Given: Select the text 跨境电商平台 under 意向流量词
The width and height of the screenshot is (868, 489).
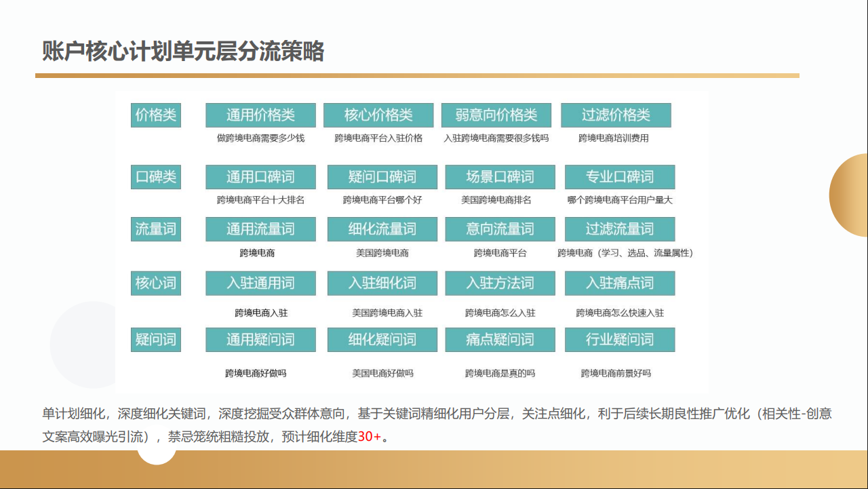Looking at the screenshot, I should (500, 253).
